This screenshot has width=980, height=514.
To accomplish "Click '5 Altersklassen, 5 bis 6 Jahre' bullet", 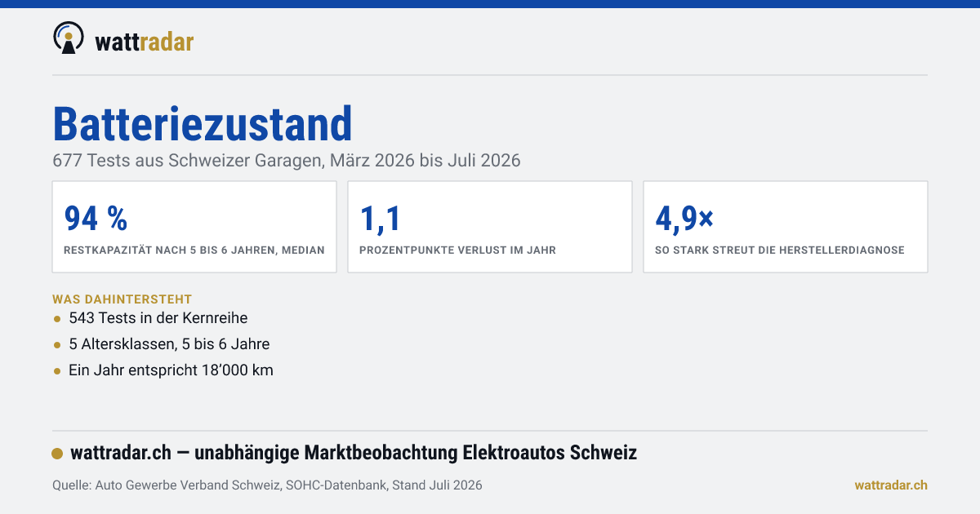I will [x=169, y=344].
